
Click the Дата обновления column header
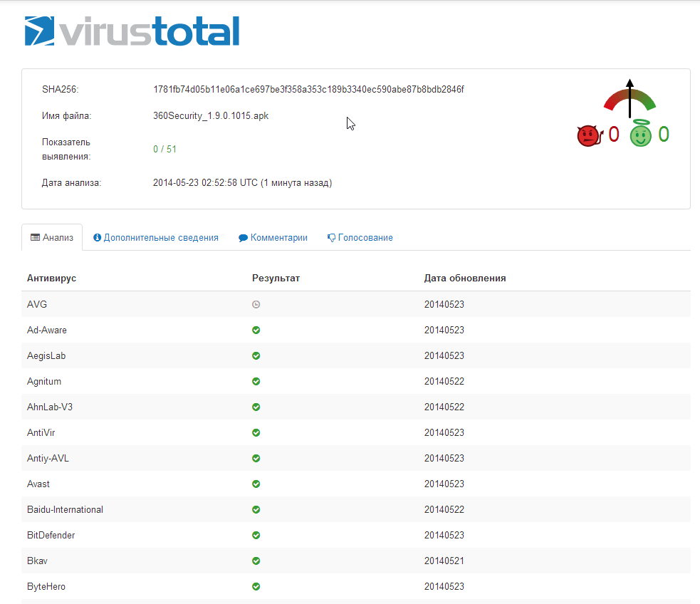point(465,278)
